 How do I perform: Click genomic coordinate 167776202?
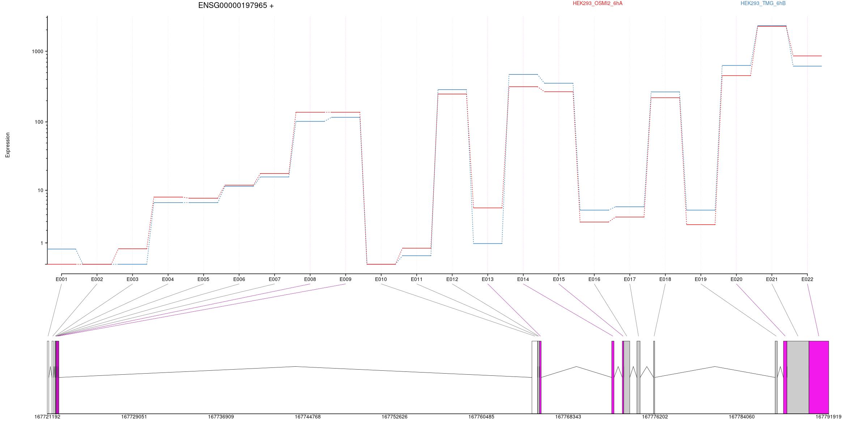pos(655,417)
